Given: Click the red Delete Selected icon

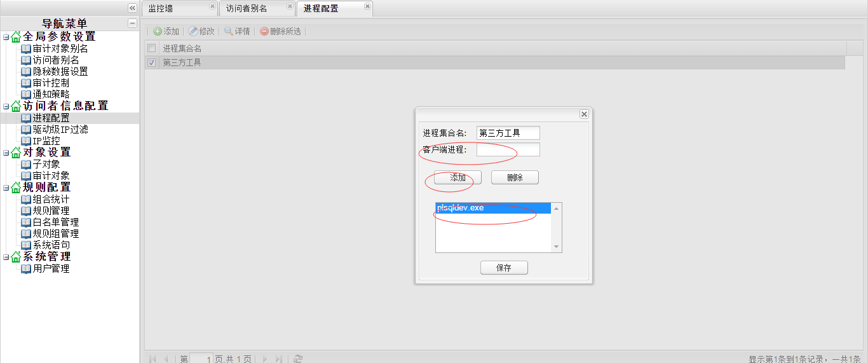Looking at the screenshot, I should click(x=264, y=31).
